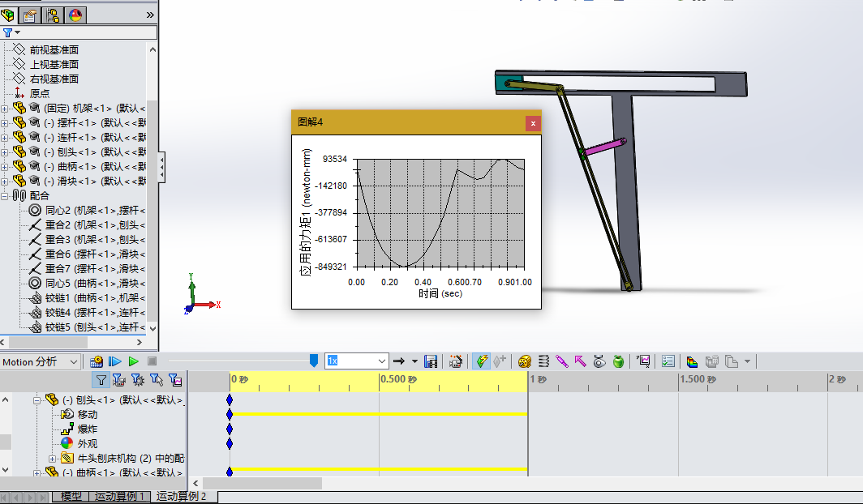
Task: Click the Stop playback button
Action: tap(152, 361)
